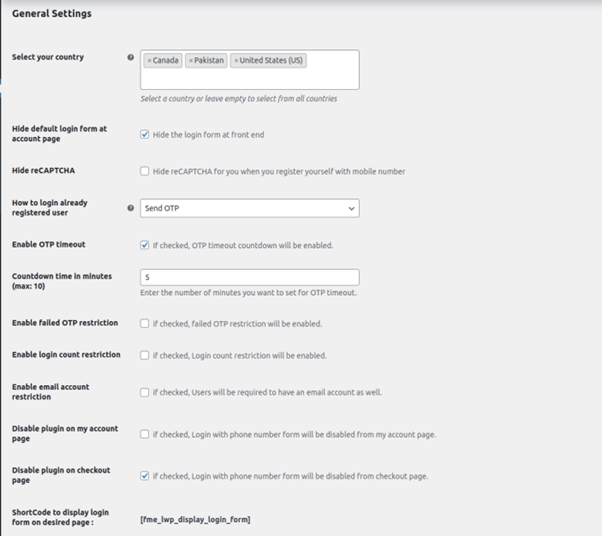
Task: Click the United States (US) tag text
Action: [272, 61]
